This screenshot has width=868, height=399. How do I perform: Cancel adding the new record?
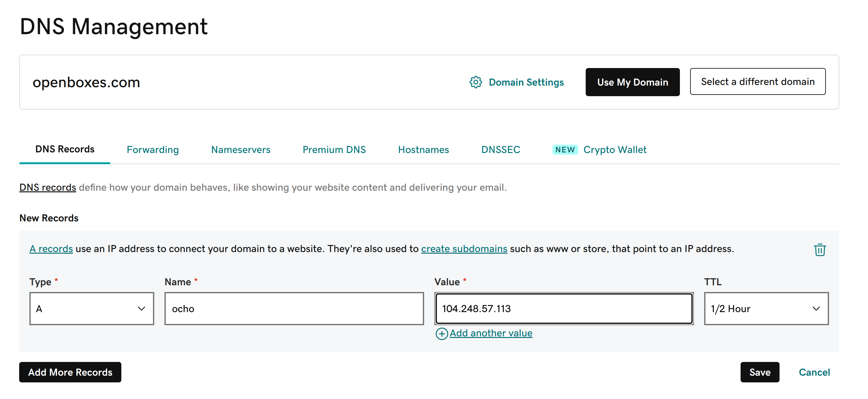814,372
